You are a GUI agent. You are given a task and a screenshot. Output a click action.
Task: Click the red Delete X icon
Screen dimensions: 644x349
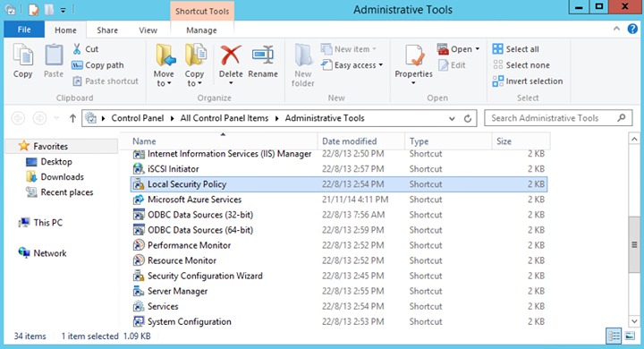point(231,55)
